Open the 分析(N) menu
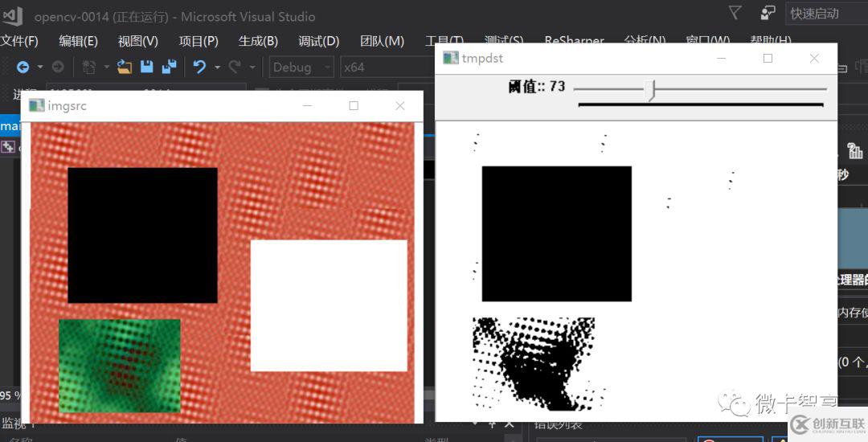This screenshot has width=868, height=442. pyautogui.click(x=645, y=40)
